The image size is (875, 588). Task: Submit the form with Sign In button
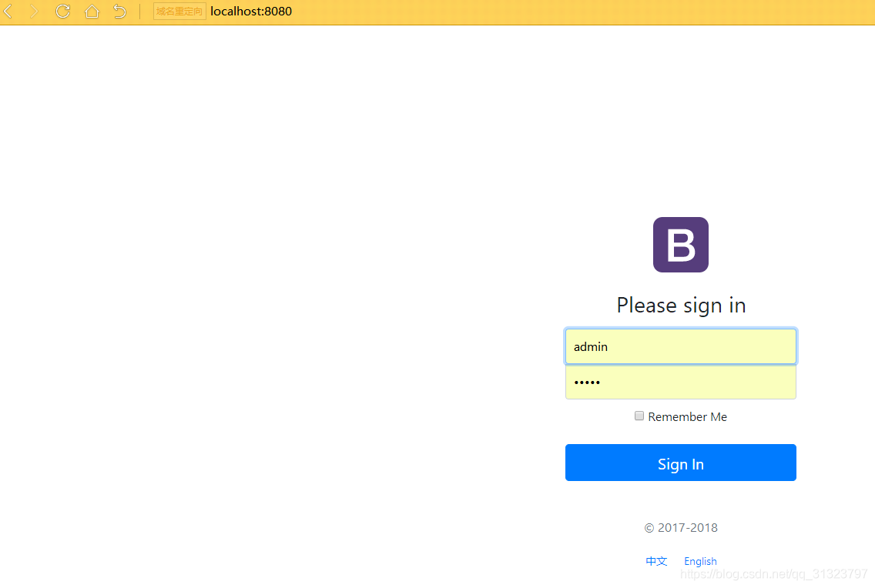(x=681, y=463)
